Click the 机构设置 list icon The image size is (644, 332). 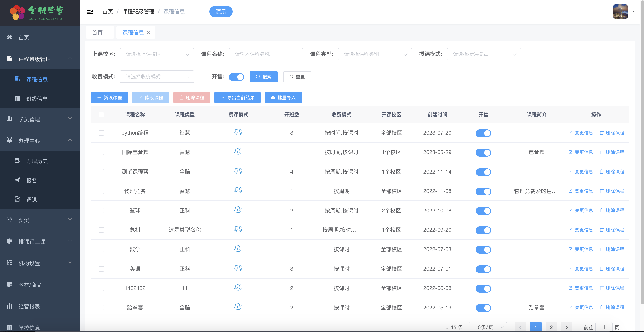point(10,263)
